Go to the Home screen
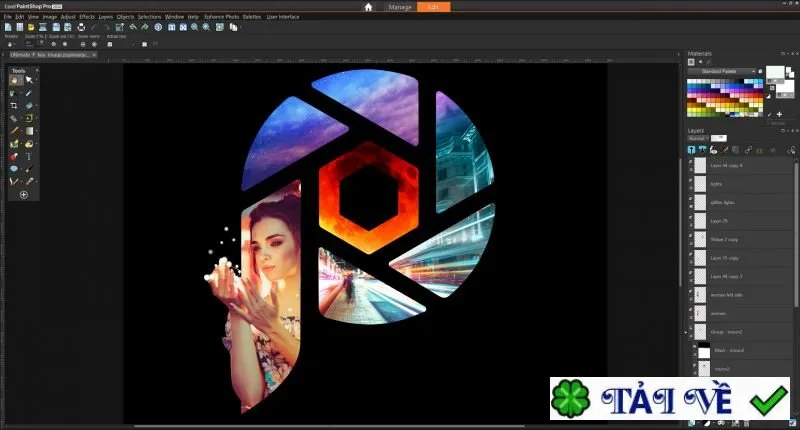The height and width of the screenshot is (430, 800). tap(368, 7)
